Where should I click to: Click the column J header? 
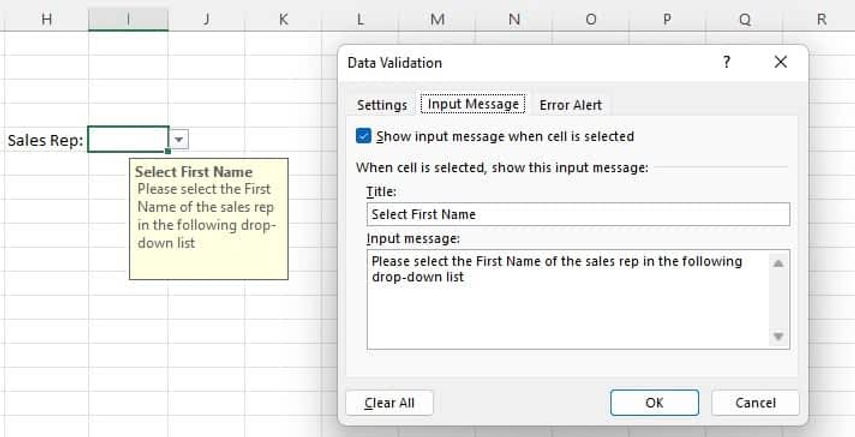(206, 18)
